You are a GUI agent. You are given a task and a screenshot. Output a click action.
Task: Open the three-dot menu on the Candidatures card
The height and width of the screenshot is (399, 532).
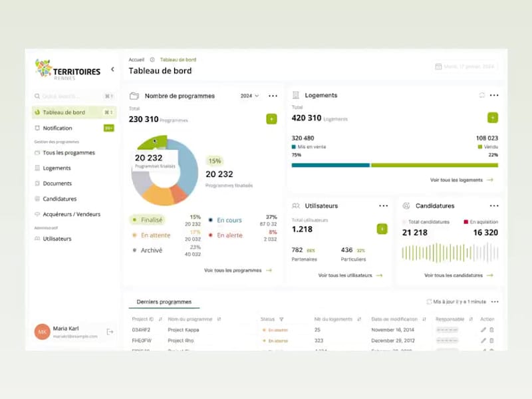495,205
